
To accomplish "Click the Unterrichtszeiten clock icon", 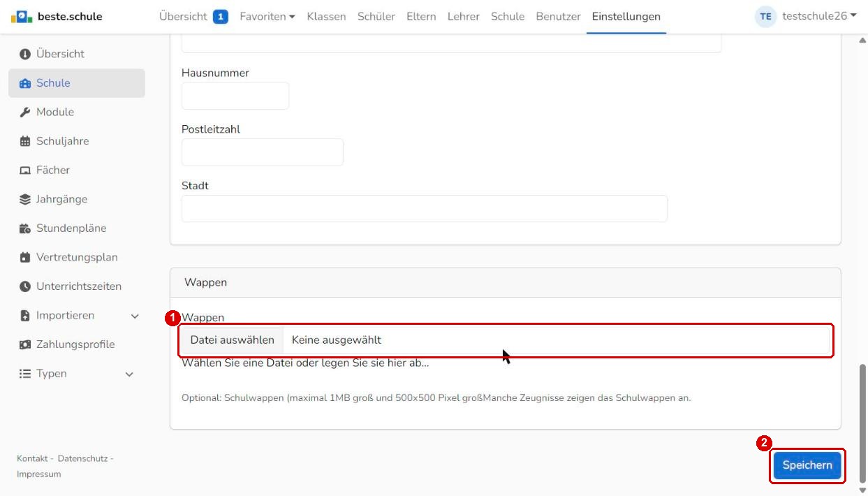I will 25,286.
